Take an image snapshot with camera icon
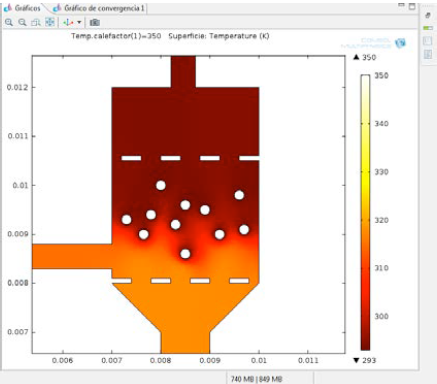 95,22
